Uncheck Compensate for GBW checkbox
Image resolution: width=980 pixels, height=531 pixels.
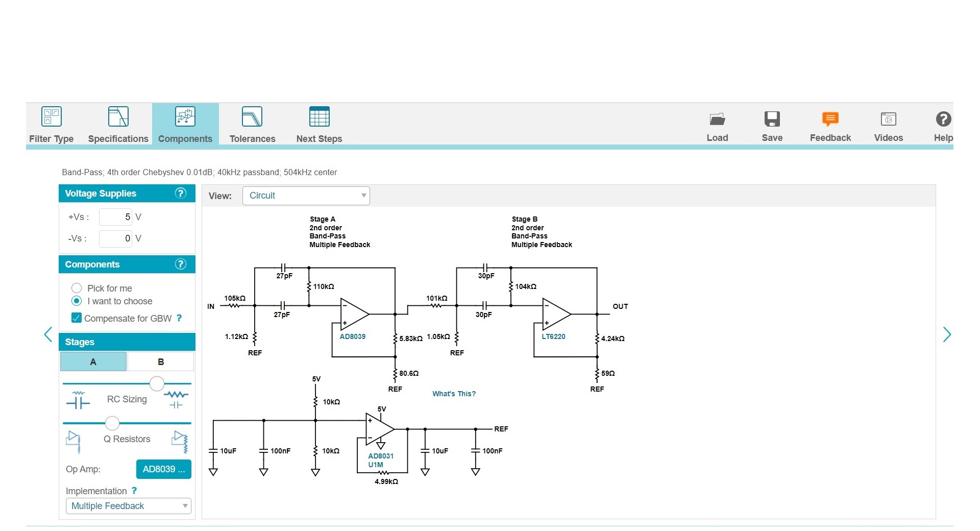click(x=77, y=318)
